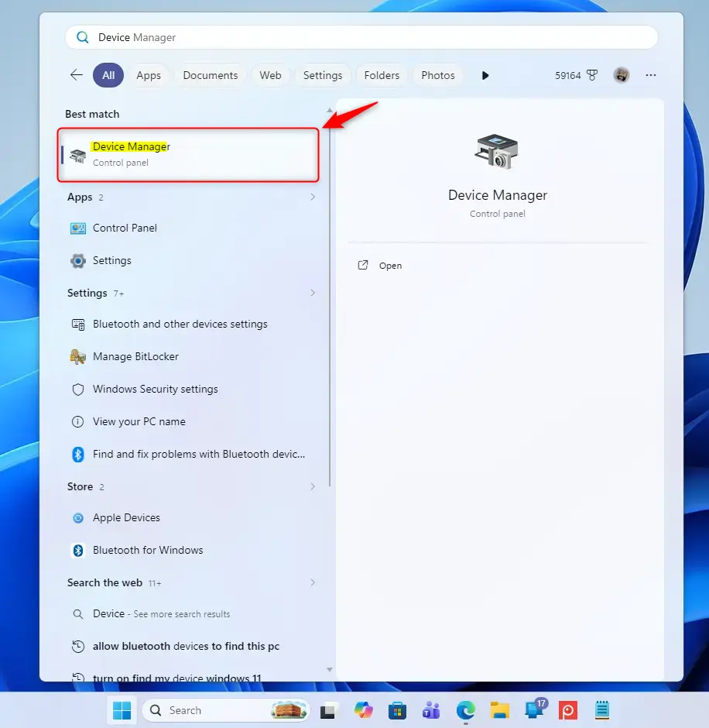Switch to the Folders filter tab
Image resolution: width=709 pixels, height=728 pixels.
pos(382,75)
